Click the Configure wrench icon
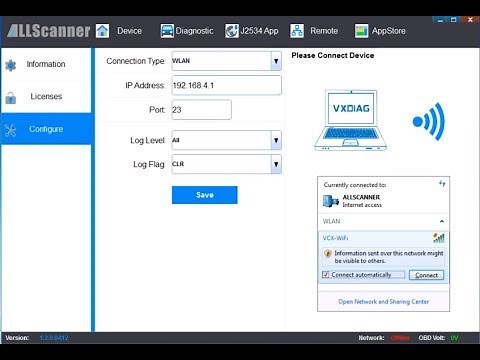 tap(10, 130)
